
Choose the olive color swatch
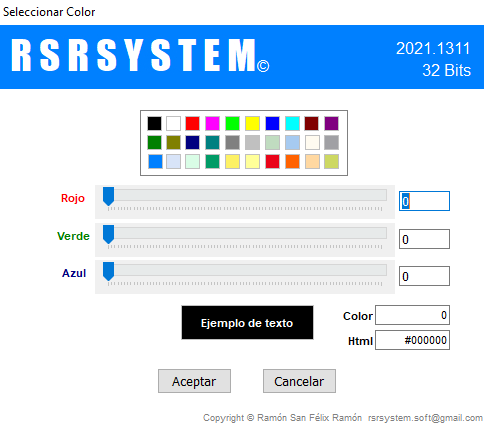click(x=173, y=142)
